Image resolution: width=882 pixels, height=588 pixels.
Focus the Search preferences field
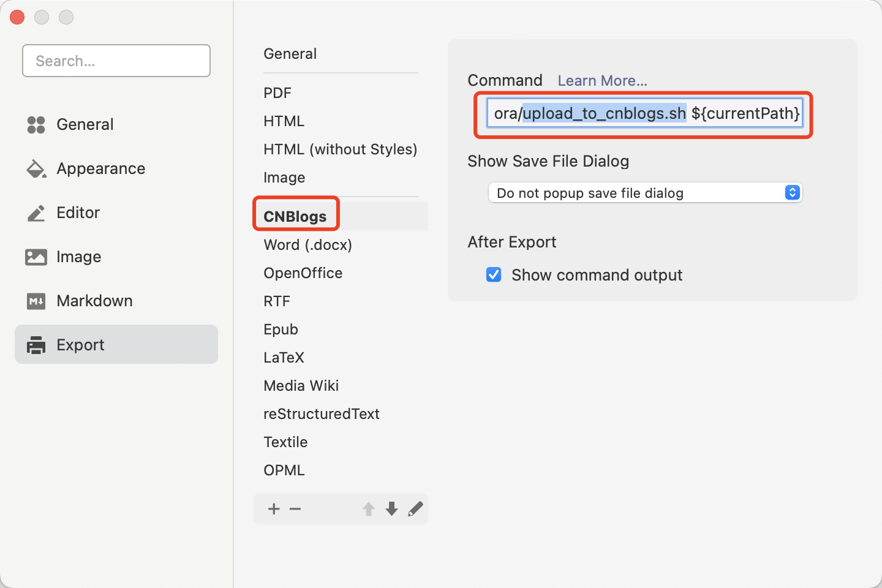pos(116,61)
